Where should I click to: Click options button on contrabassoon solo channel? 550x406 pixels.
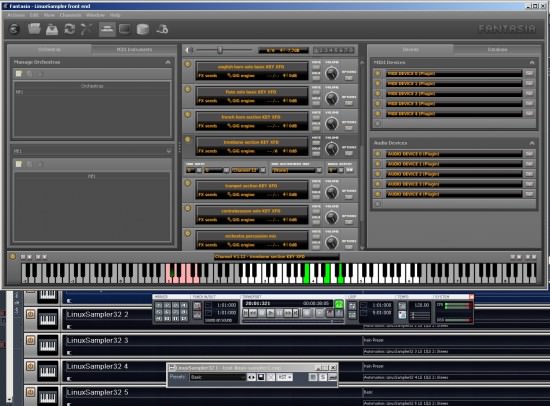348,222
